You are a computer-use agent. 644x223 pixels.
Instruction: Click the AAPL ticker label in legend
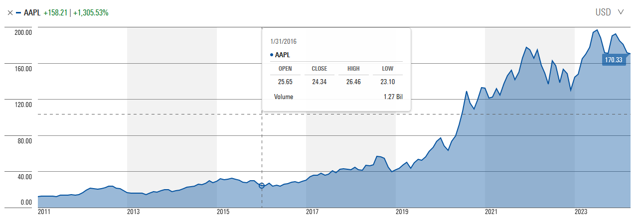point(32,12)
